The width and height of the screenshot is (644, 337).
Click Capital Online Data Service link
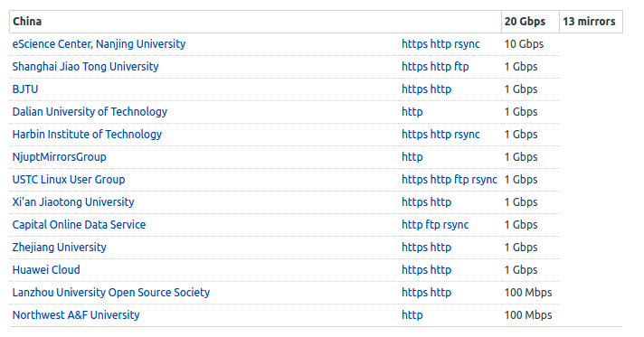pos(79,225)
